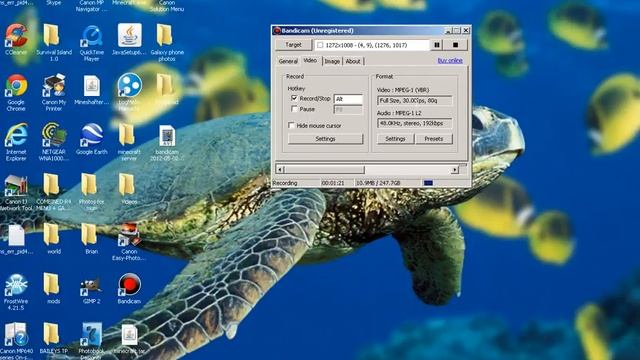The width and height of the screenshot is (640, 360).
Task: Launch the Photobook Designer shortcut
Action: [x=91, y=341]
